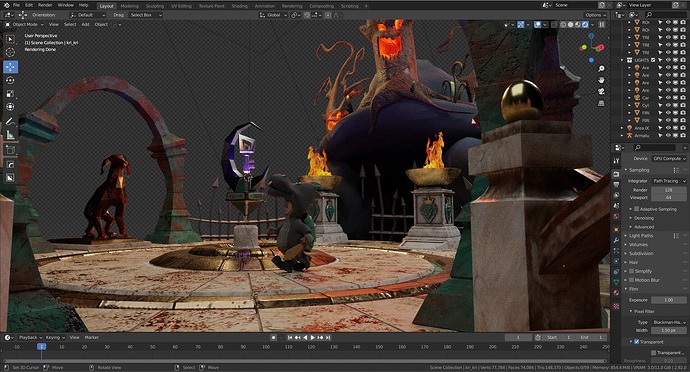690x372 pixels.
Task: Select the Measure tool
Action: pos(10,135)
